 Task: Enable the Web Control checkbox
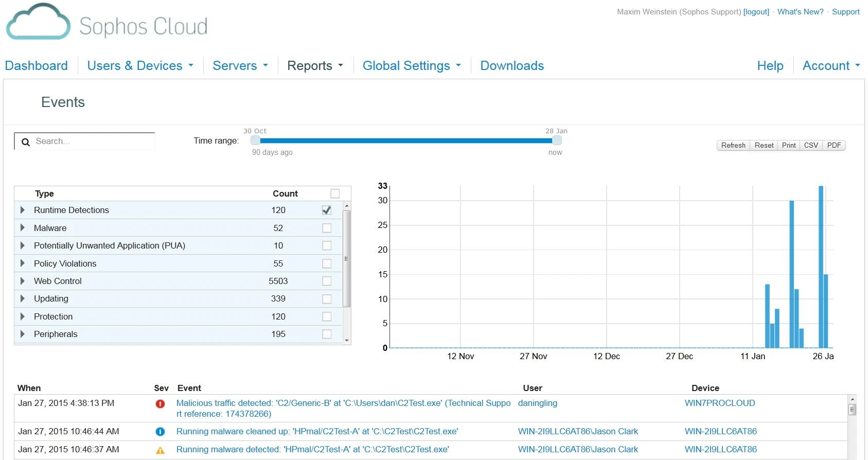coord(327,281)
